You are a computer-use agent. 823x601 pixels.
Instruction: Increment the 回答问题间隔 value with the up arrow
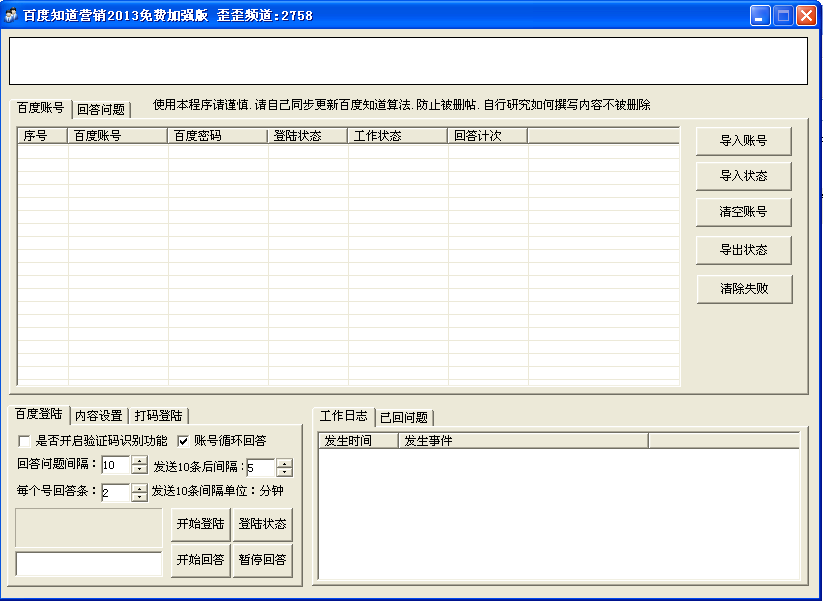coord(137,460)
